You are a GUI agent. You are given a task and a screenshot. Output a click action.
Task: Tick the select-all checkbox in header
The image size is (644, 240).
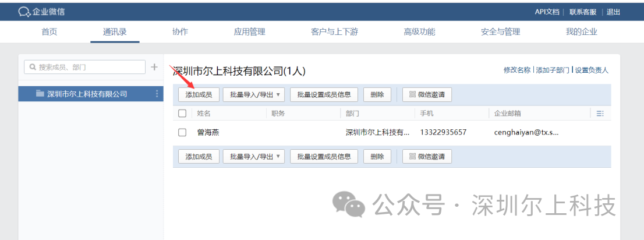(x=182, y=114)
